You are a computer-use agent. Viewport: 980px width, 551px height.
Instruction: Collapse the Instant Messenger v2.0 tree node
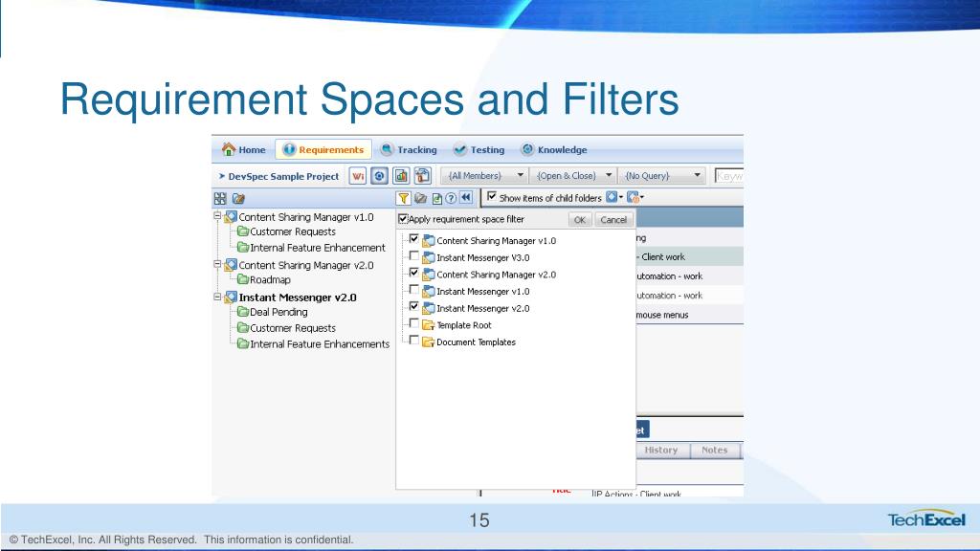[217, 297]
